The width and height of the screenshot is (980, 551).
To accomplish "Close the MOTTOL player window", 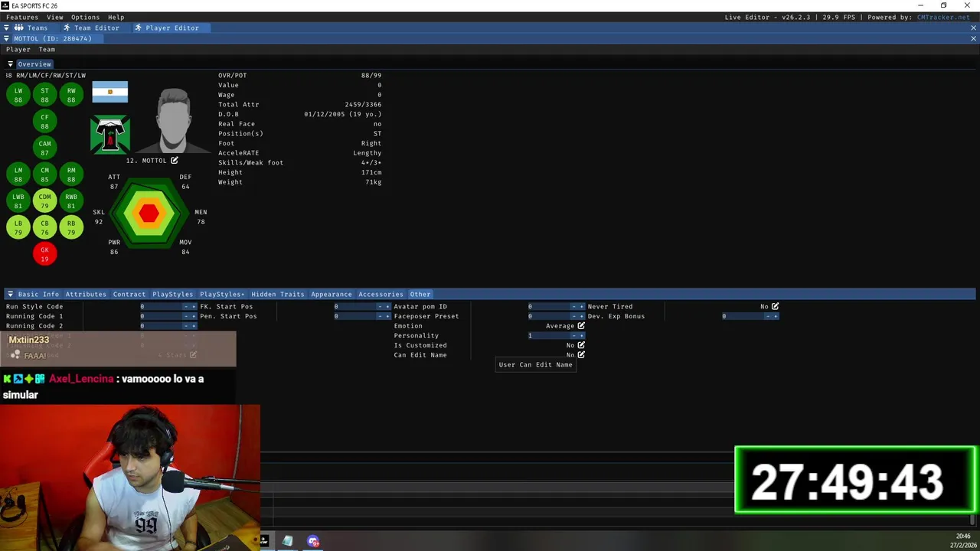I will 974,38.
